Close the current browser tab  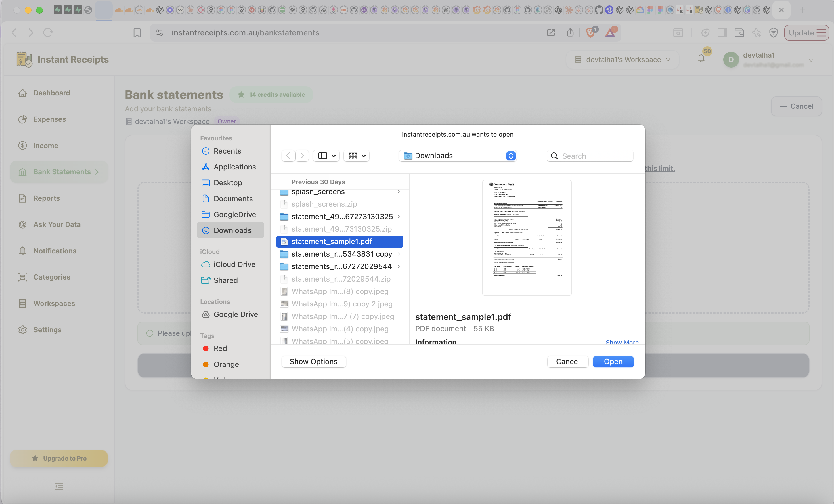781,10
